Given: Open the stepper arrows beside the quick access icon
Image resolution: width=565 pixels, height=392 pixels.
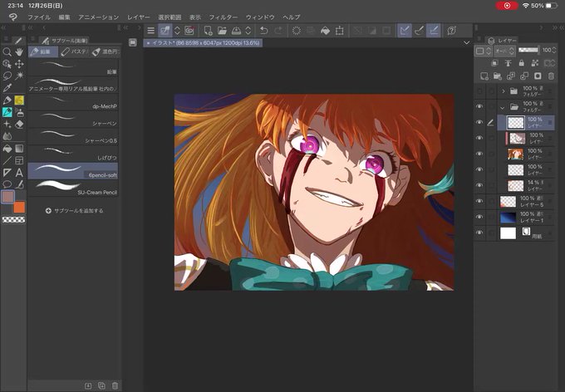Looking at the screenshot, I should click(177, 31).
